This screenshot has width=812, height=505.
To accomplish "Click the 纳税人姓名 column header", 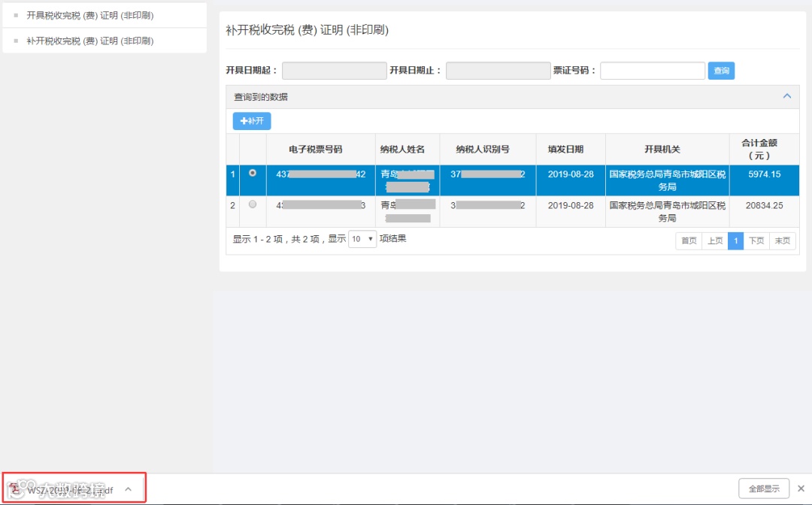I will pyautogui.click(x=407, y=150).
